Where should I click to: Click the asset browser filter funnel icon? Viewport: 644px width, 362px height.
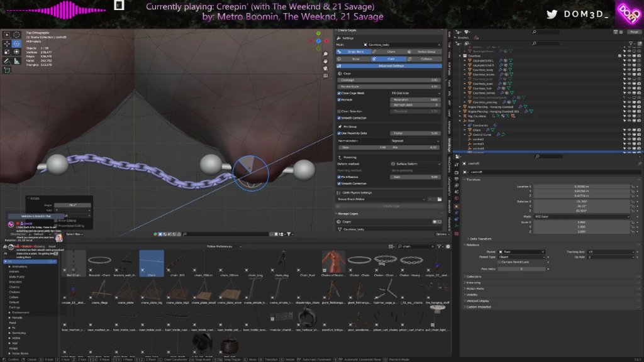click(439, 246)
